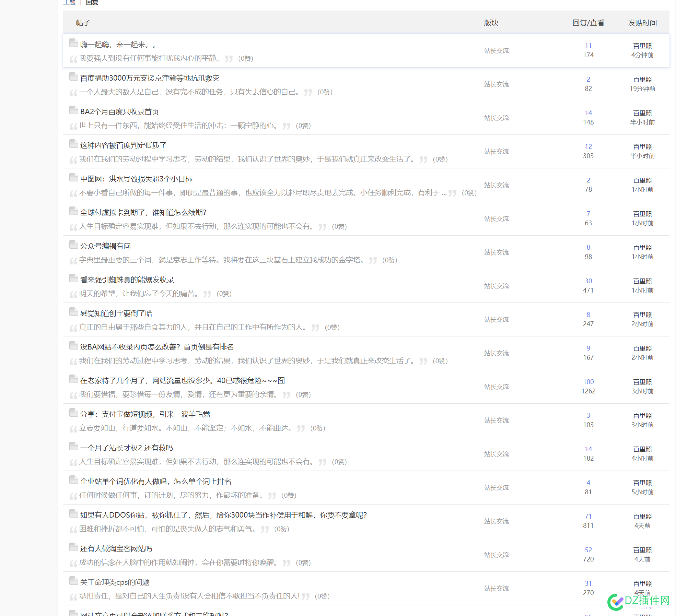Click author 百里照 in 公众号编辑有问 row

[x=642, y=248]
